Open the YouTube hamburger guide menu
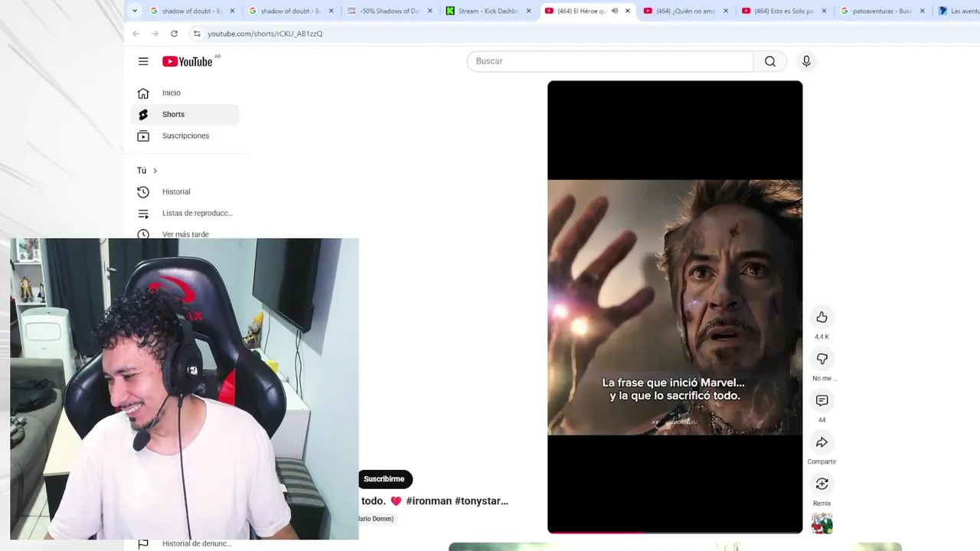The width and height of the screenshot is (980, 551). click(x=143, y=61)
